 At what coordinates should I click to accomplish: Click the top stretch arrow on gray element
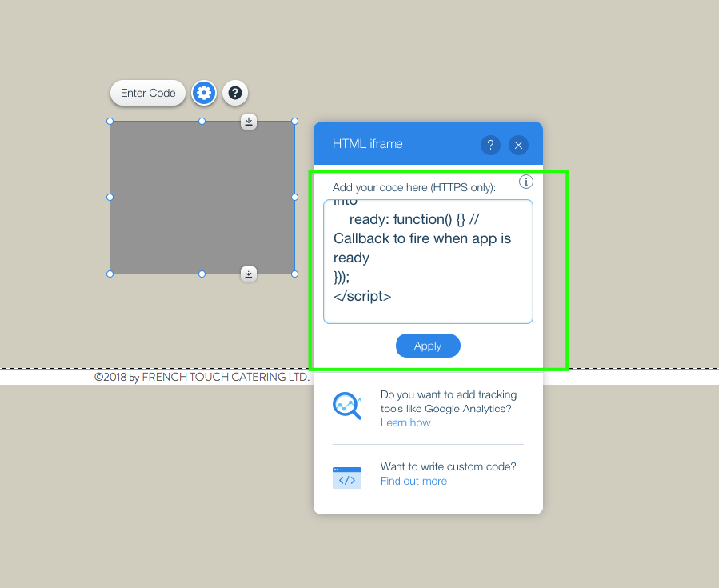point(249,122)
